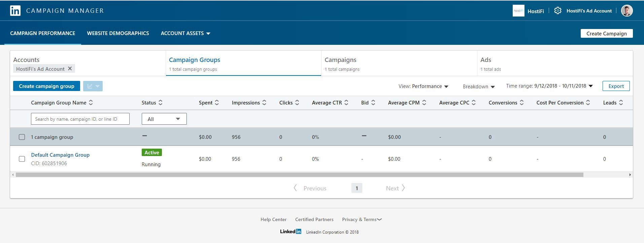This screenshot has height=243, width=644.
Task: Click the horizontal scrollbar right arrow
Action: (630, 175)
